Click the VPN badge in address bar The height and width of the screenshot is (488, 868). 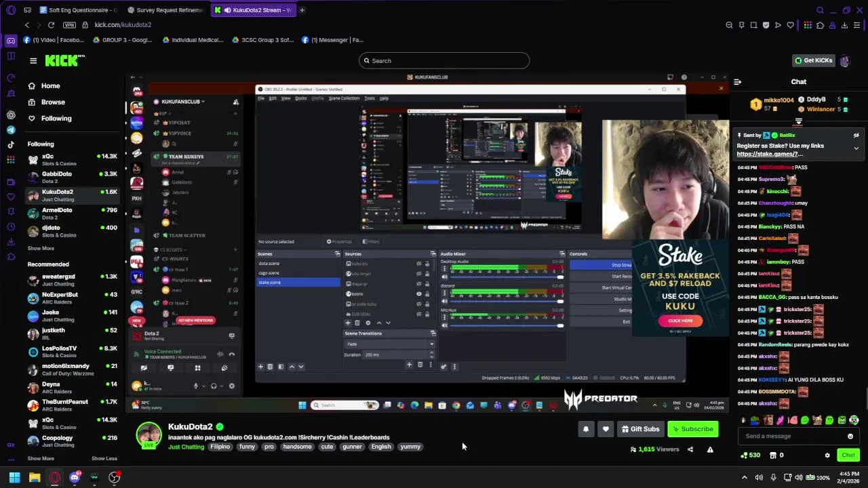click(x=69, y=25)
